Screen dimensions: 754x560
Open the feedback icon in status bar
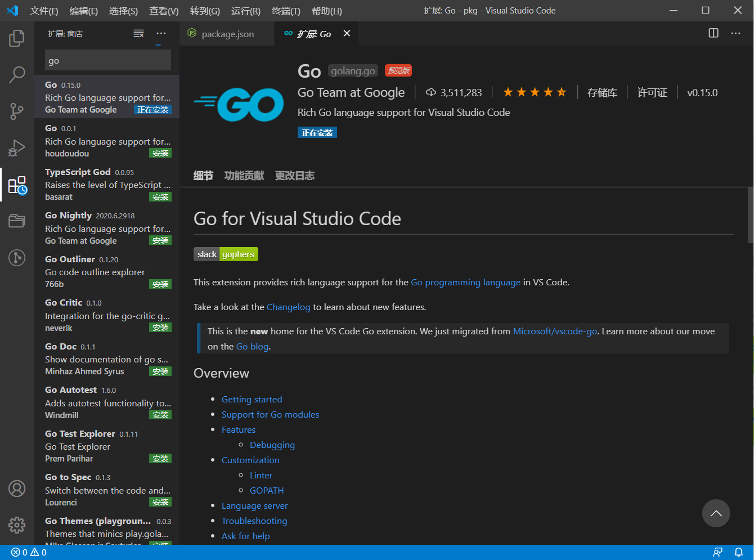tap(717, 553)
